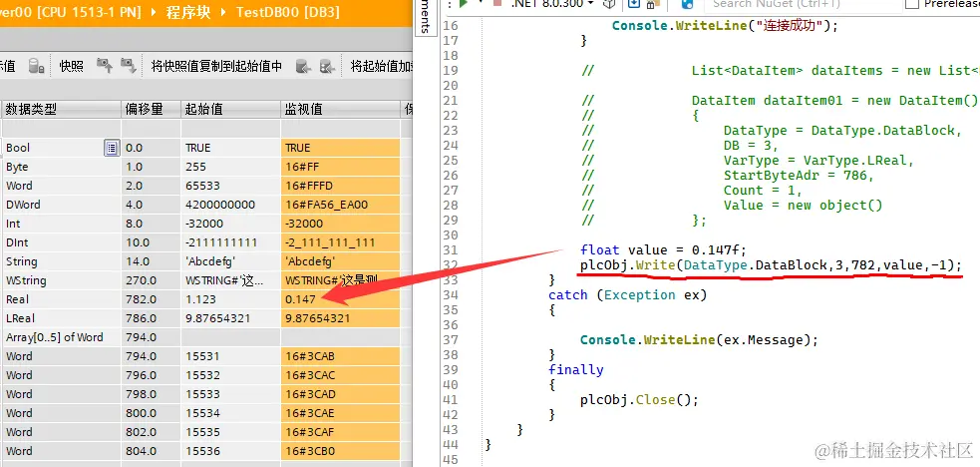Click breadcrumb item 程序块
This screenshot has width=980, height=467.
point(189,12)
